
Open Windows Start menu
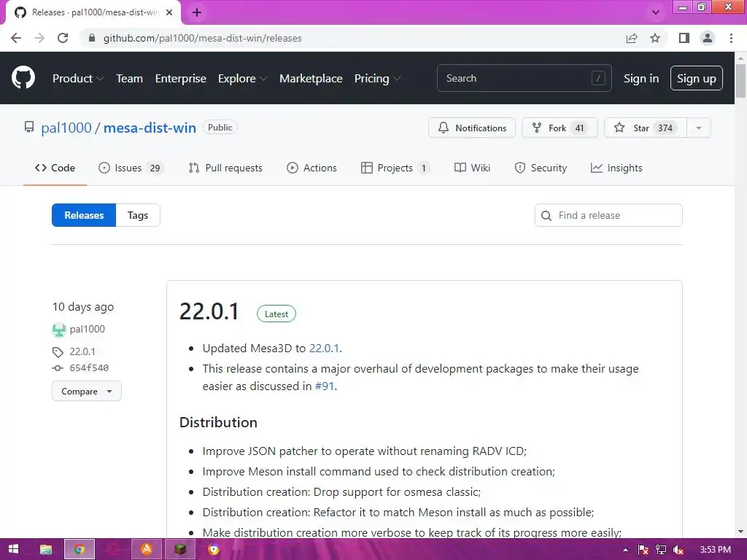pyautogui.click(x=13, y=549)
